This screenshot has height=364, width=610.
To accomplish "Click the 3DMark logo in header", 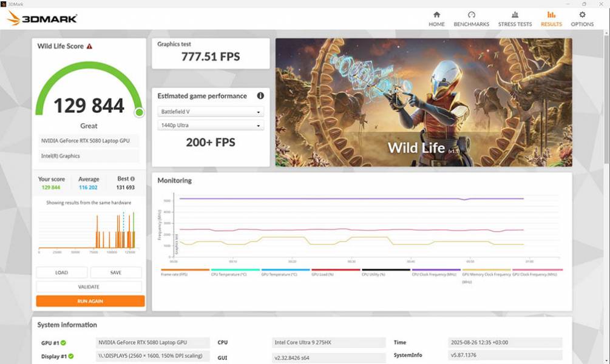I will click(42, 18).
